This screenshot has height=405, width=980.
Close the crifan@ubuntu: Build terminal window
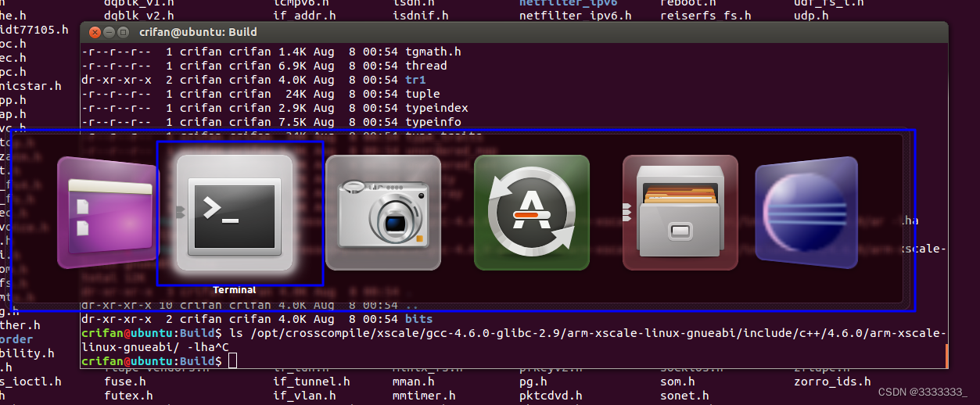click(95, 32)
